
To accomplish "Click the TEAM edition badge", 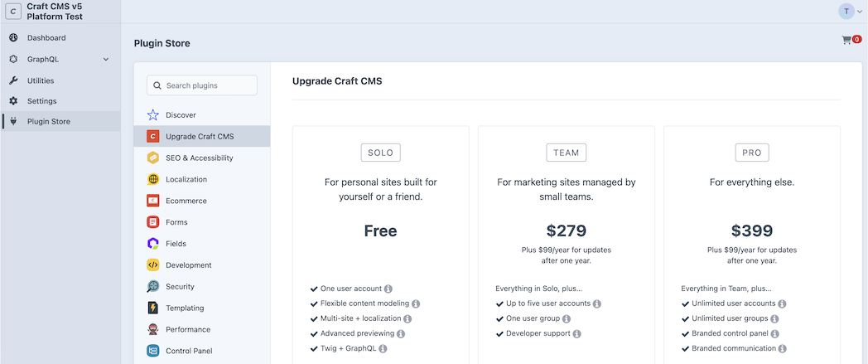I will [x=567, y=153].
